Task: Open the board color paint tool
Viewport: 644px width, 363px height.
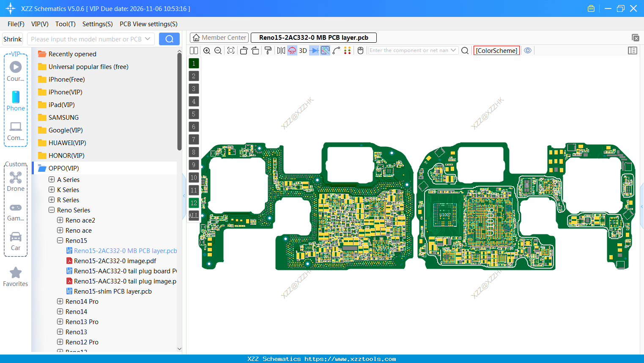Action: (x=268, y=50)
